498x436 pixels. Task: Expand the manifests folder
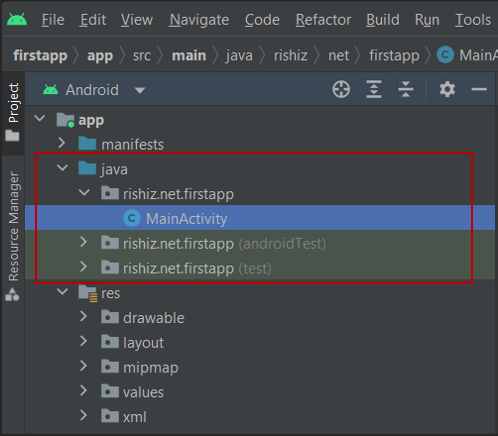coord(62,143)
